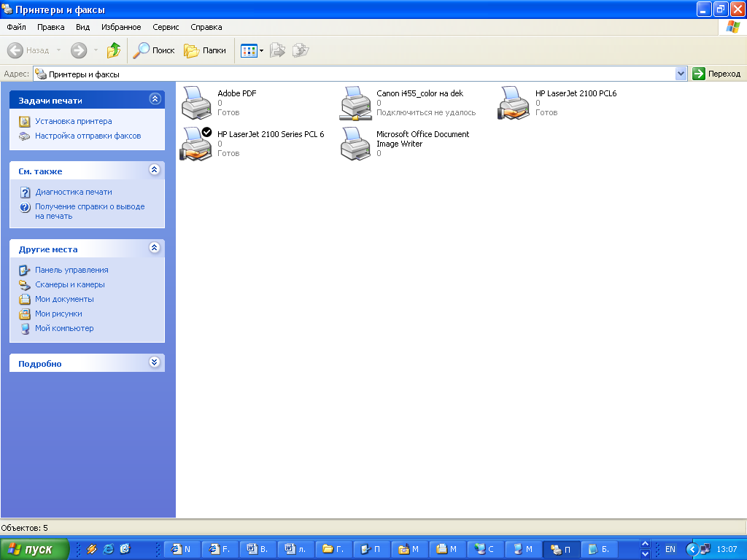Click the clock showing 13:07

727,549
